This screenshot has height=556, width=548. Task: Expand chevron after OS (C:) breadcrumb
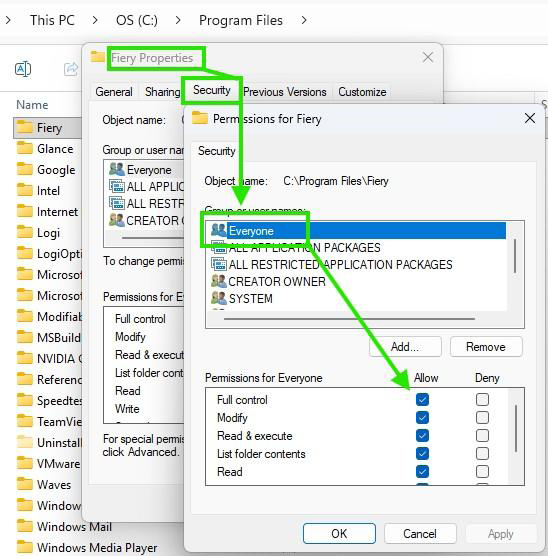pos(178,20)
